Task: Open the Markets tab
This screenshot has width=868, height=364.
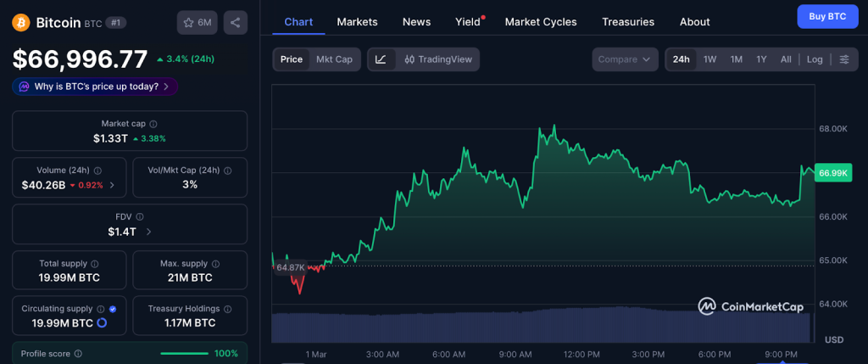Action: 357,22
